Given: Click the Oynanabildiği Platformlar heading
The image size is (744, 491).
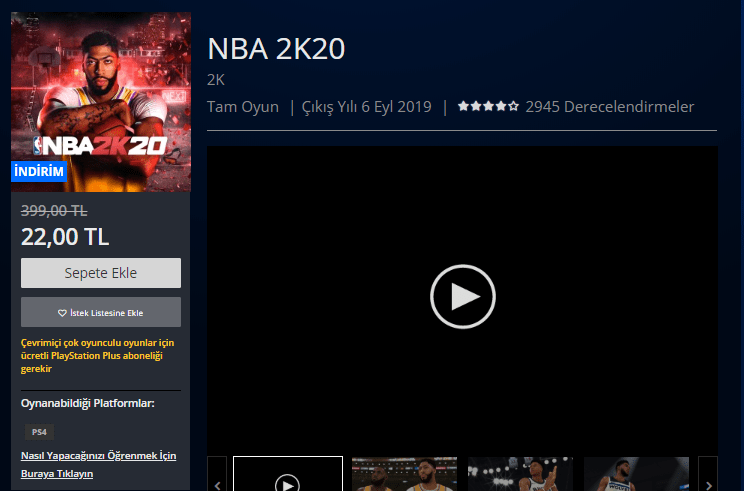Looking at the screenshot, I should [x=88, y=404].
